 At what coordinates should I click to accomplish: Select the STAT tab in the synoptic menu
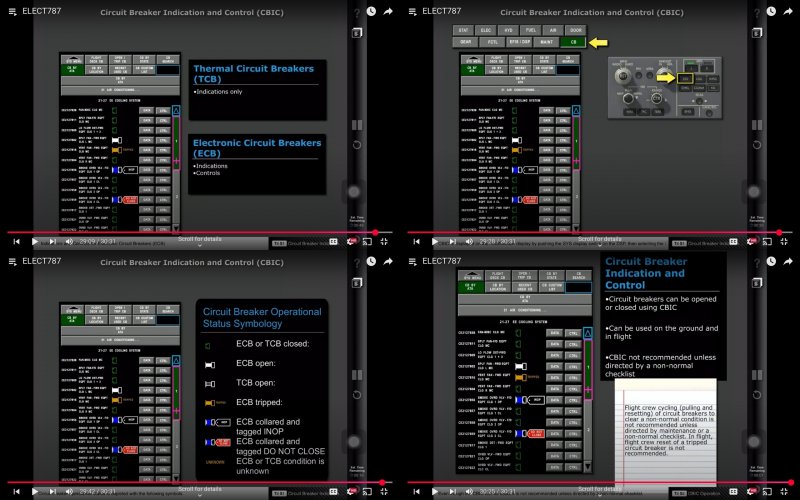pos(463,31)
